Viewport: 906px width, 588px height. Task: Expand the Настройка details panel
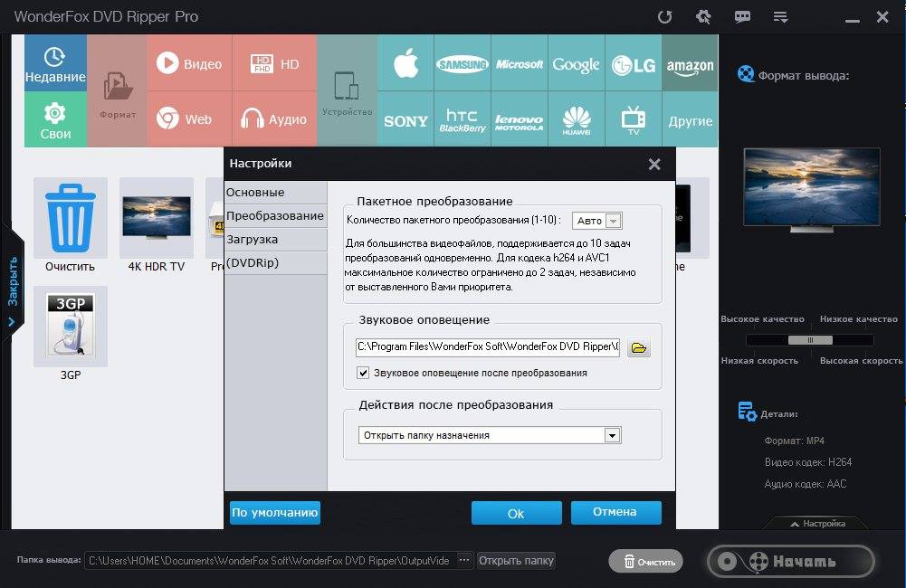(x=818, y=523)
